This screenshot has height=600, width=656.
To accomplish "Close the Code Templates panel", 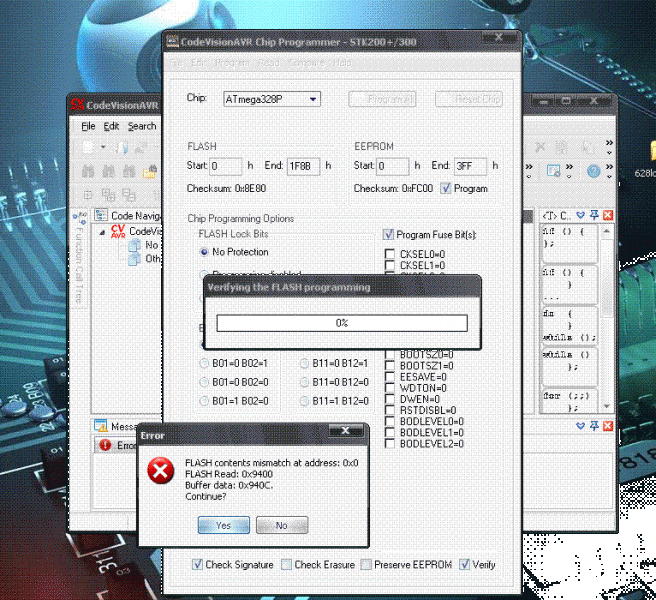I will pos(608,215).
